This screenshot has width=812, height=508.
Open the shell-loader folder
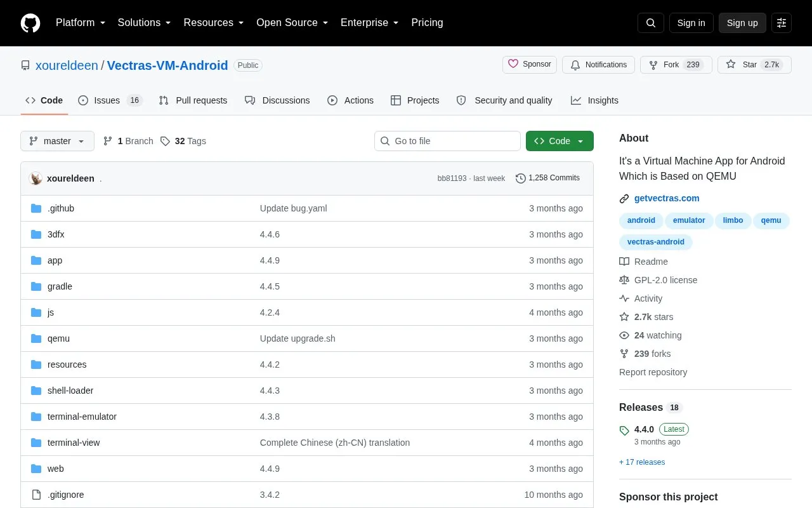click(70, 391)
